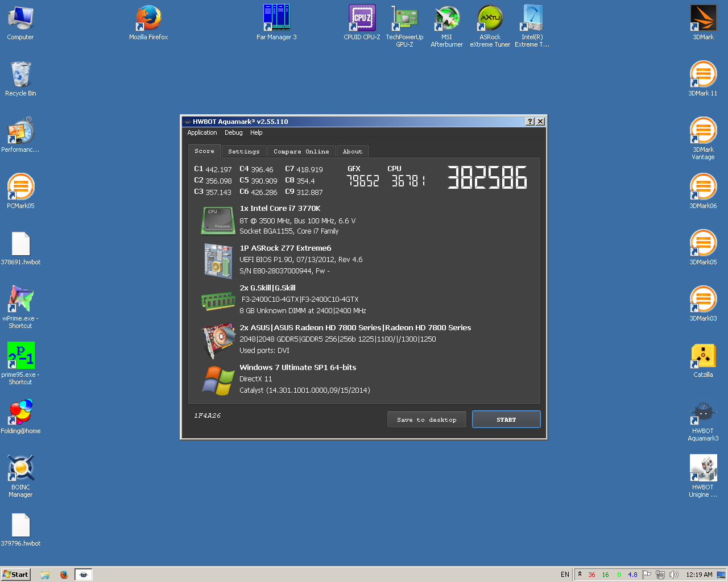Open 3DMark Vantage shortcut
This screenshot has height=582, width=728.
tap(703, 138)
